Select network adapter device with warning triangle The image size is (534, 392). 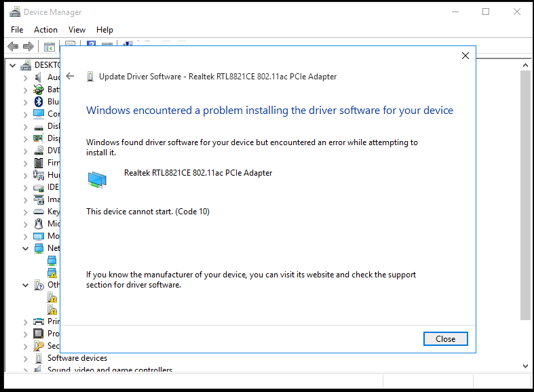[x=52, y=273]
